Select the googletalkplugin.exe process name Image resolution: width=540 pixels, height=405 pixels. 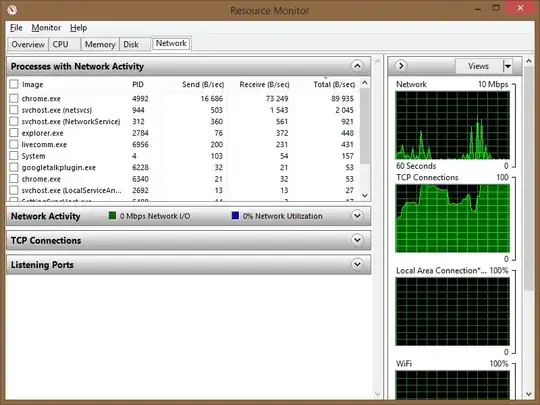coord(59,167)
